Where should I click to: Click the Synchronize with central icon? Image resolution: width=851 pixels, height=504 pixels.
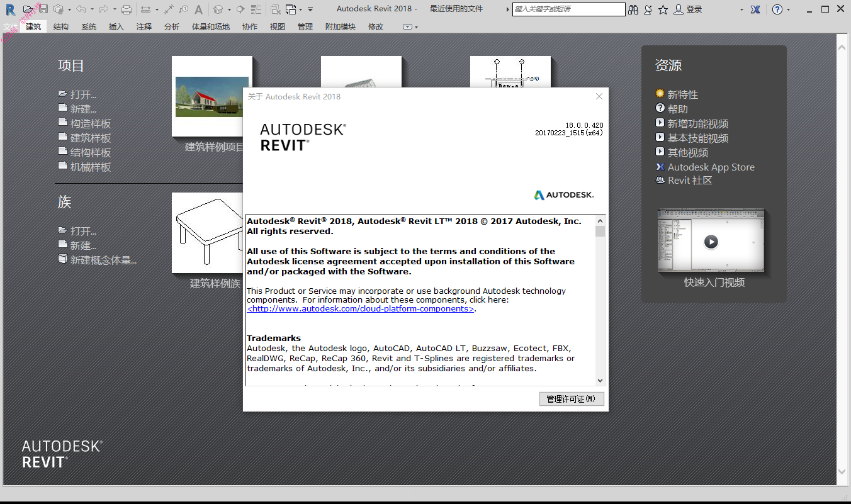(x=59, y=9)
